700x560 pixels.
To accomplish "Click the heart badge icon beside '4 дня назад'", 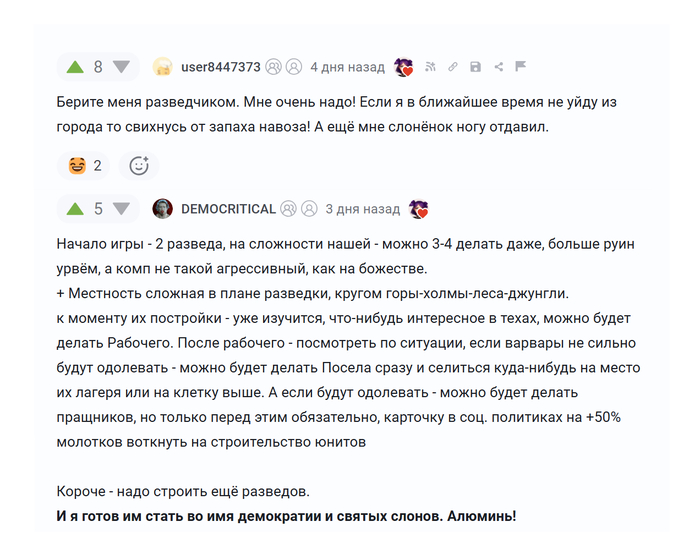I will click(404, 67).
